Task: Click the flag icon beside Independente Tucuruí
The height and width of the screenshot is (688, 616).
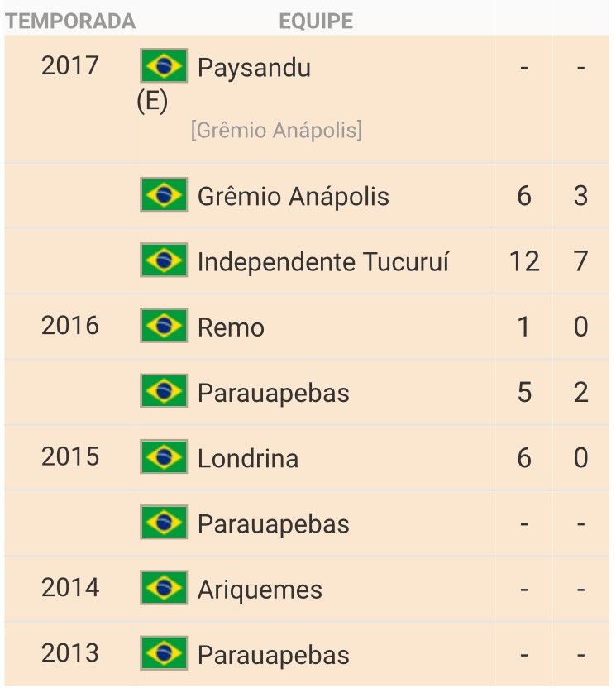Action: (x=164, y=260)
